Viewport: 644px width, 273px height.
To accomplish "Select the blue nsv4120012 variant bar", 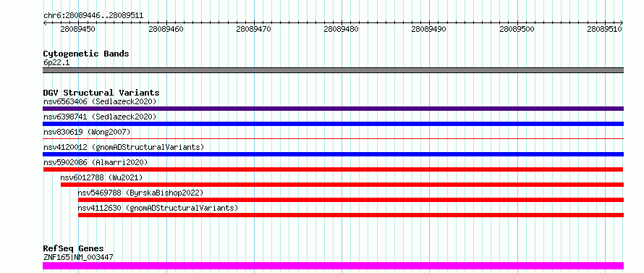I will tap(333, 154).
